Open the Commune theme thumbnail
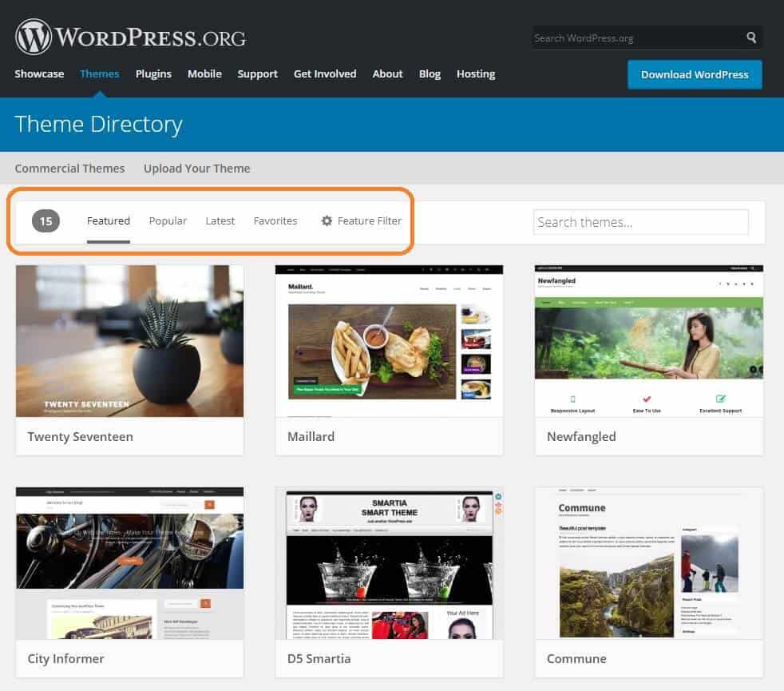This screenshot has width=784, height=691. 649,563
